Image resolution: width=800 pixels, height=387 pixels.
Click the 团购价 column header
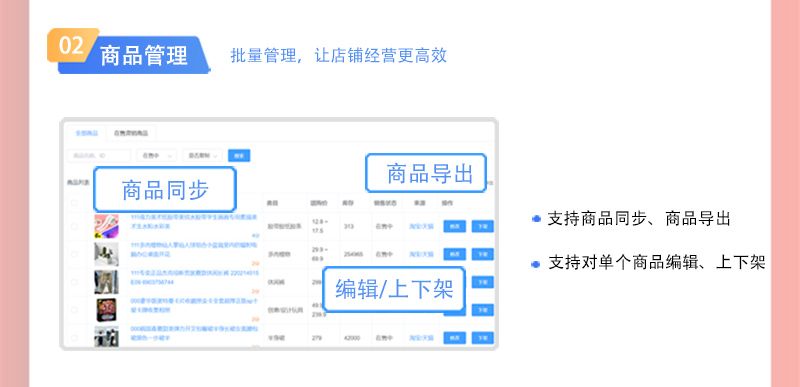tap(319, 203)
